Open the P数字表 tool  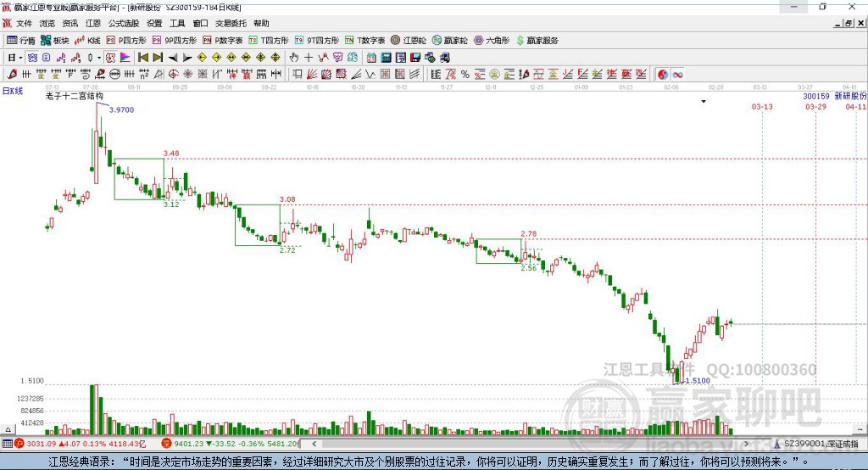(223, 41)
